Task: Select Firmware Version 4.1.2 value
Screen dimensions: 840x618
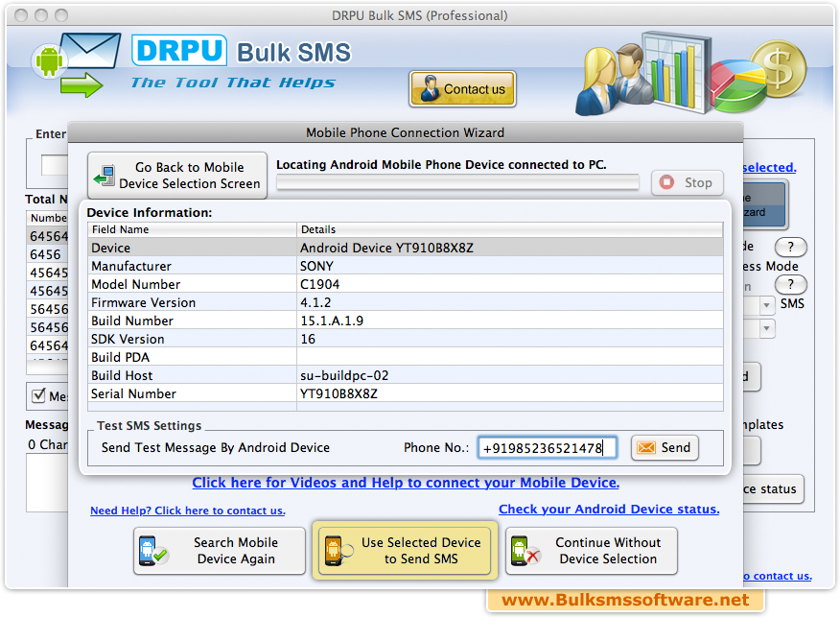Action: pos(315,302)
